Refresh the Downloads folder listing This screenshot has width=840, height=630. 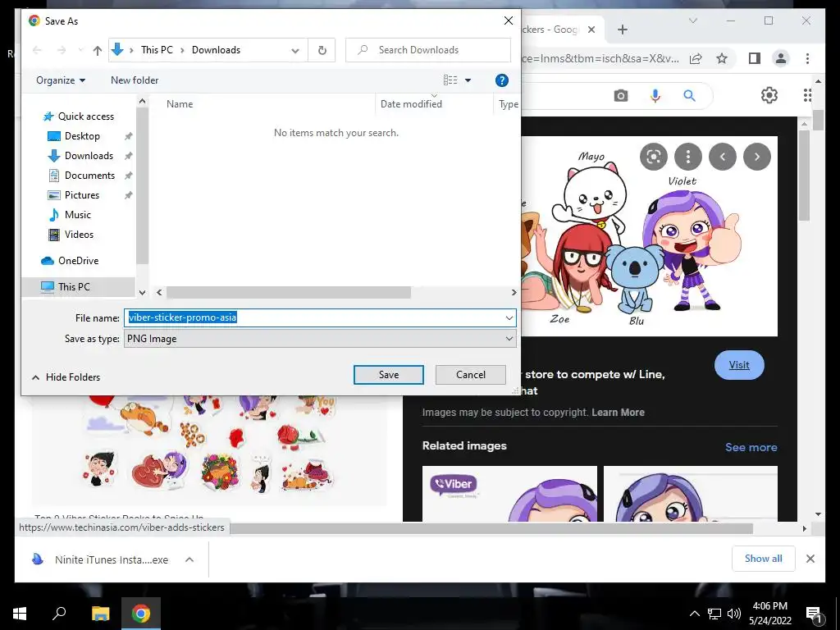(322, 50)
